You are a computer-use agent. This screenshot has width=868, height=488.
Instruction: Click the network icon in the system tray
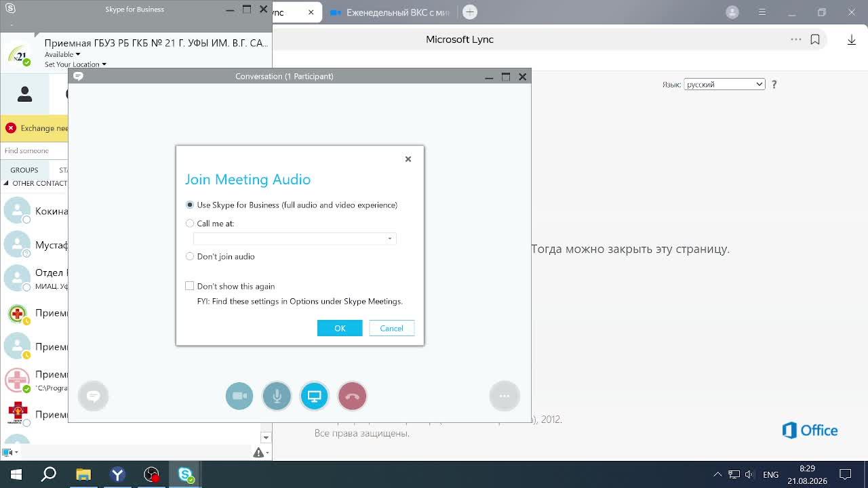pos(734,474)
